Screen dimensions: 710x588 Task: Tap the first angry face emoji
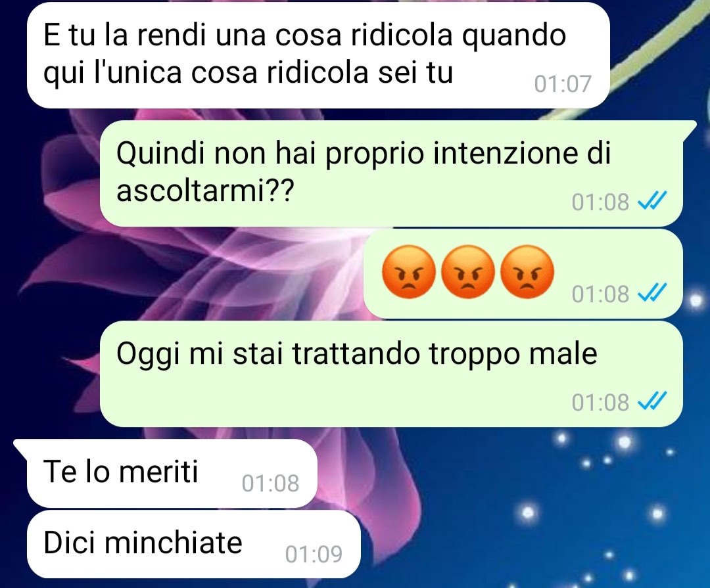click(x=408, y=271)
